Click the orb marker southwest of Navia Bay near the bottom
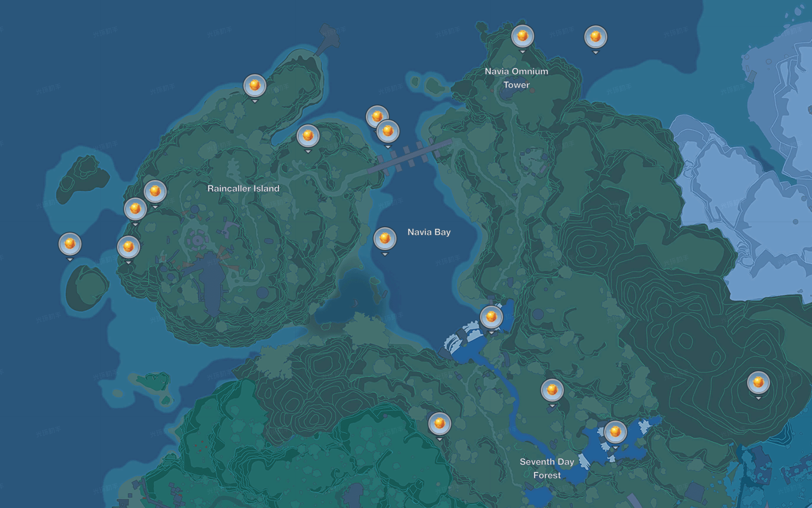This screenshot has height=508, width=812. pos(440,424)
